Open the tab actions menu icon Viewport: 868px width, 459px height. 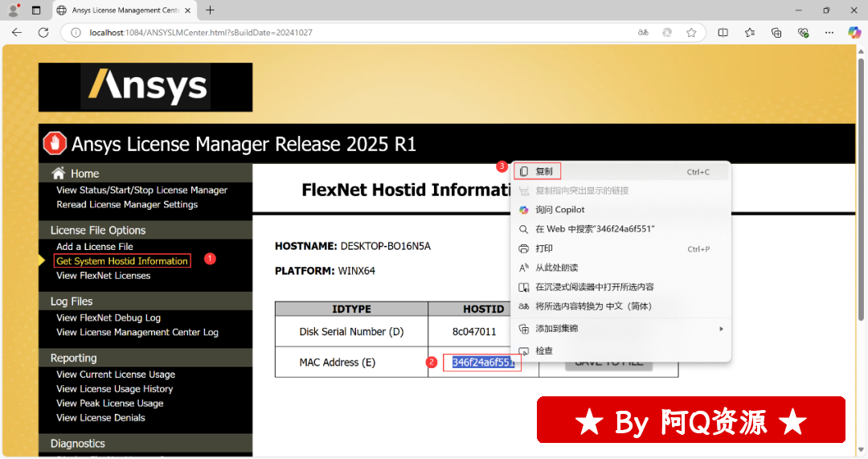tap(36, 10)
